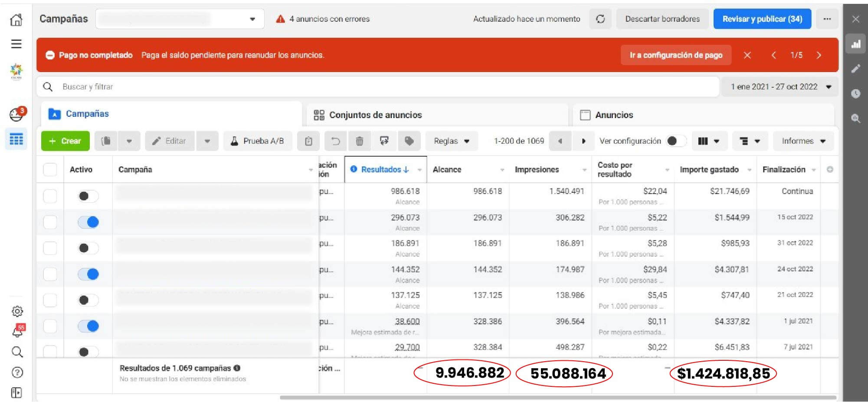Click the green Crear button

pyautogui.click(x=66, y=141)
